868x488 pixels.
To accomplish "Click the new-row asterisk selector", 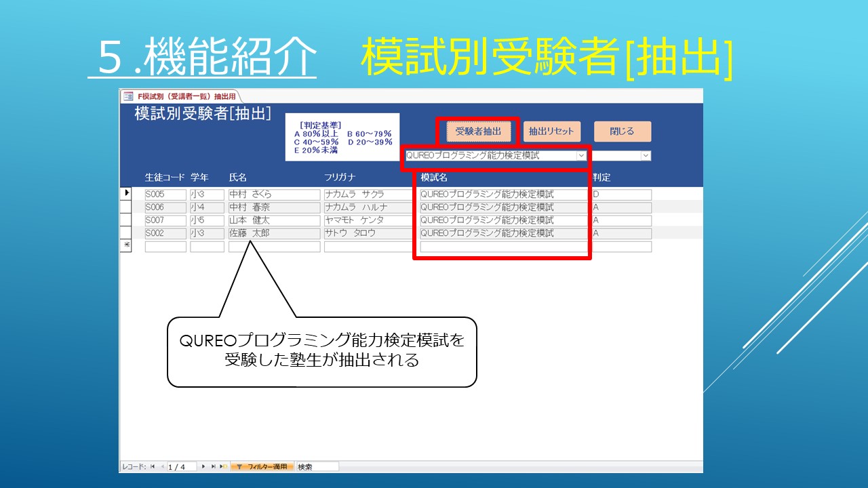I will [125, 247].
